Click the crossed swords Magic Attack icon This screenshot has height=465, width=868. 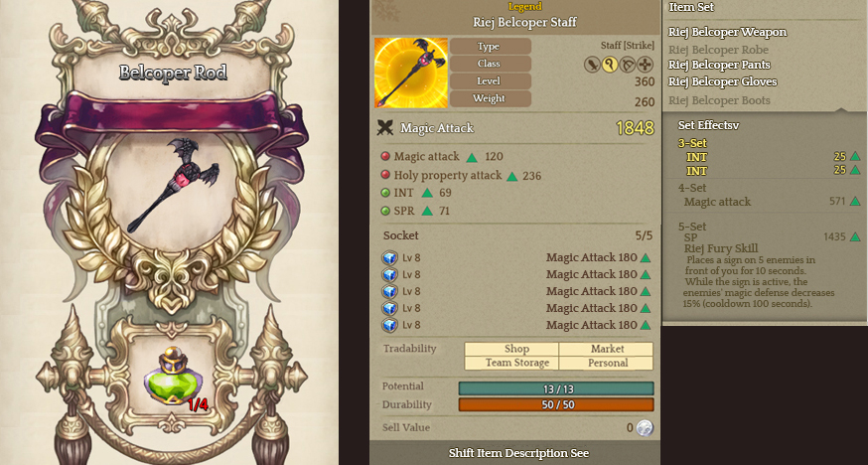pos(384,128)
